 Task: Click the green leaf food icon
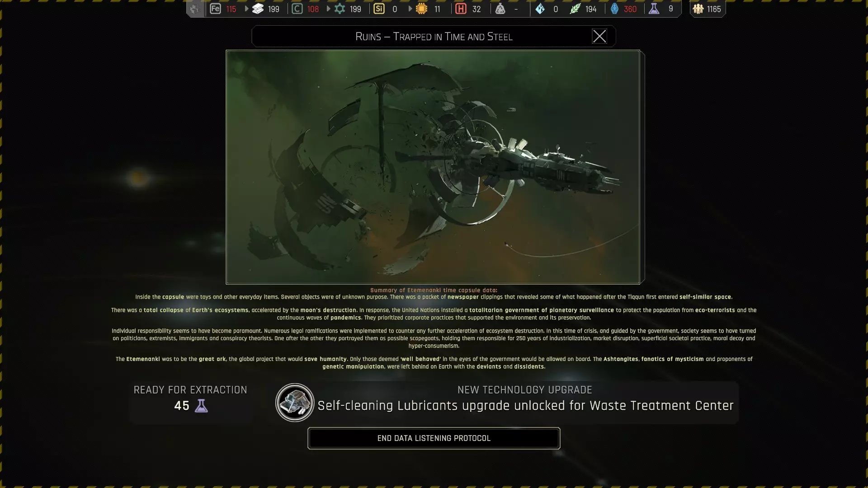[x=575, y=9]
